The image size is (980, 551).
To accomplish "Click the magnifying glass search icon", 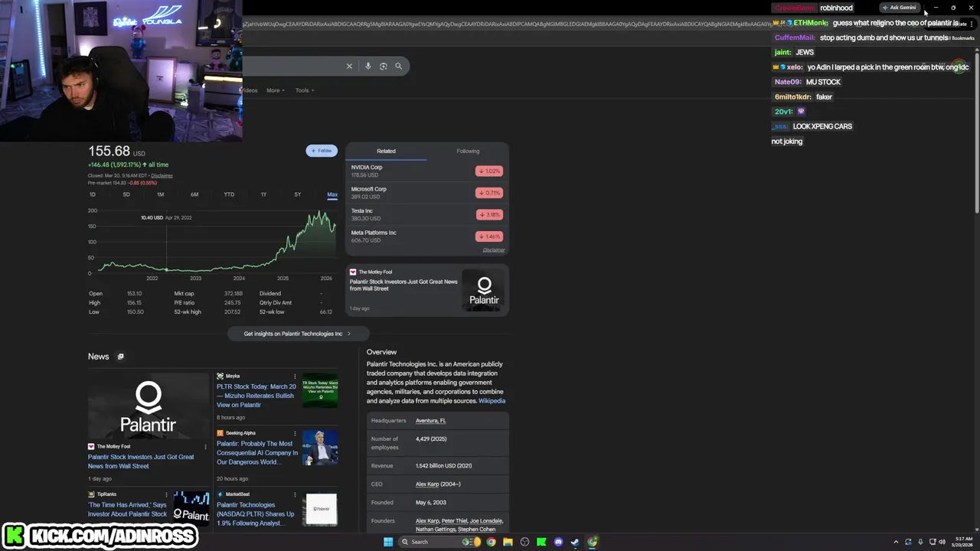I will [x=398, y=66].
